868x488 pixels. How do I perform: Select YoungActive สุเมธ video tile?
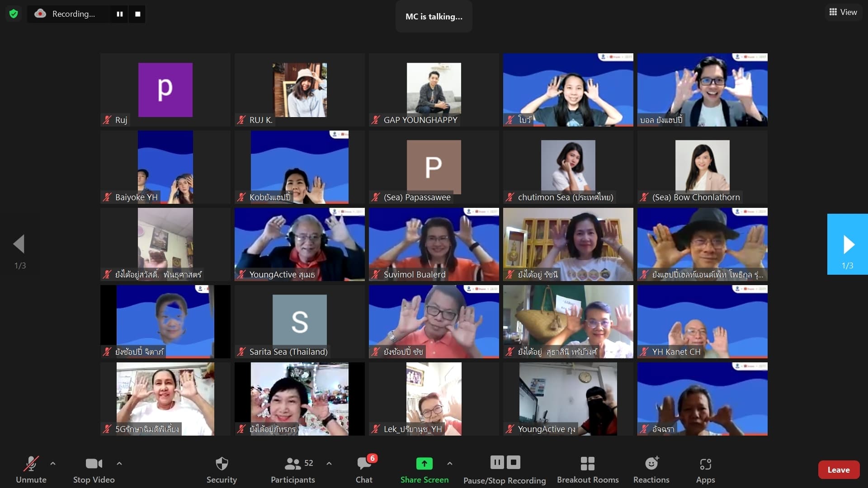300,244
